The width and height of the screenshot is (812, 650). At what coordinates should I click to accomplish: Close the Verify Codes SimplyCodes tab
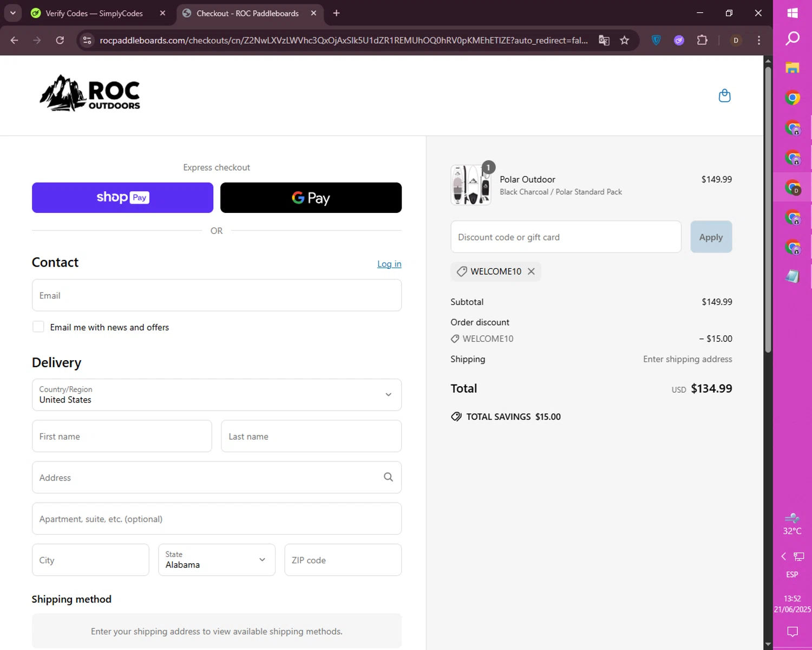[162, 13]
